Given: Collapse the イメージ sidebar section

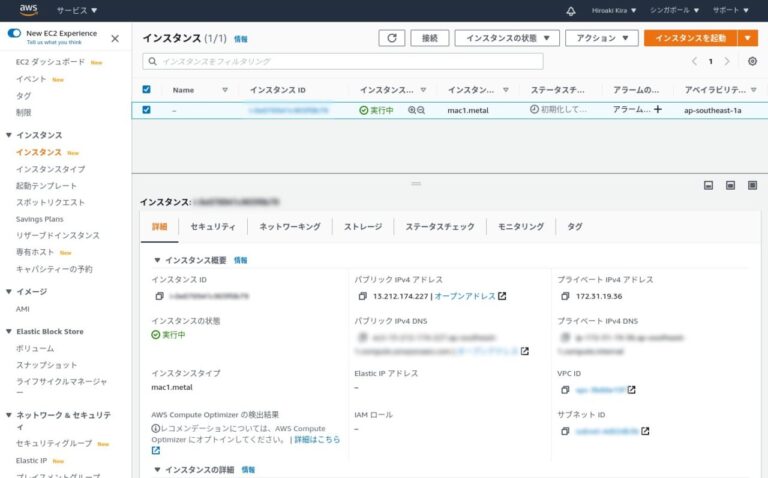Looking at the screenshot, I should tap(8, 291).
